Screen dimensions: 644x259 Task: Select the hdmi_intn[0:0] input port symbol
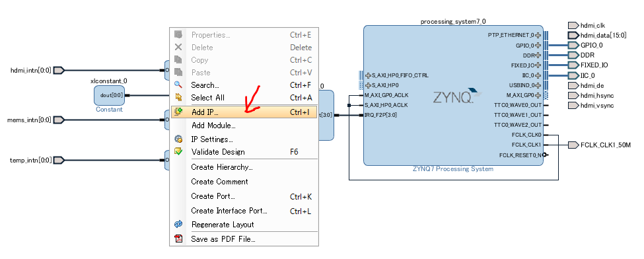[59, 70]
